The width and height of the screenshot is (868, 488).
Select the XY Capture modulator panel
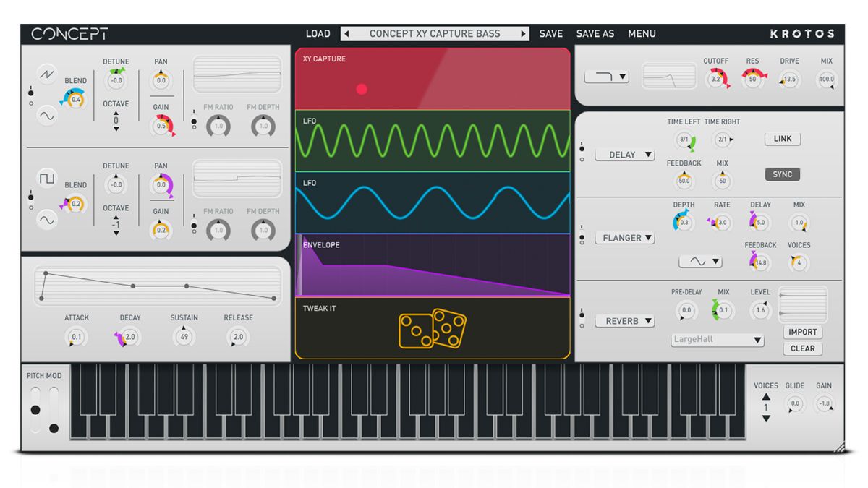tap(433, 79)
